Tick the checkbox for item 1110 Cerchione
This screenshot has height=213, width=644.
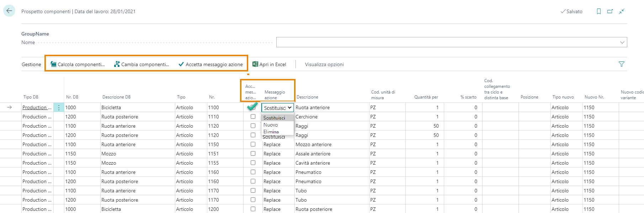click(253, 117)
